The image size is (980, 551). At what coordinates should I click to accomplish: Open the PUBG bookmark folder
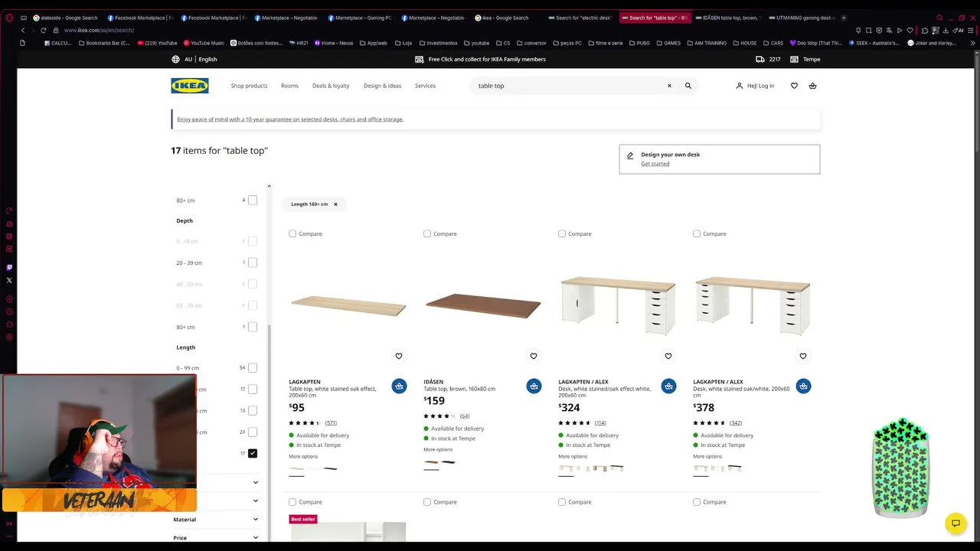click(x=639, y=43)
